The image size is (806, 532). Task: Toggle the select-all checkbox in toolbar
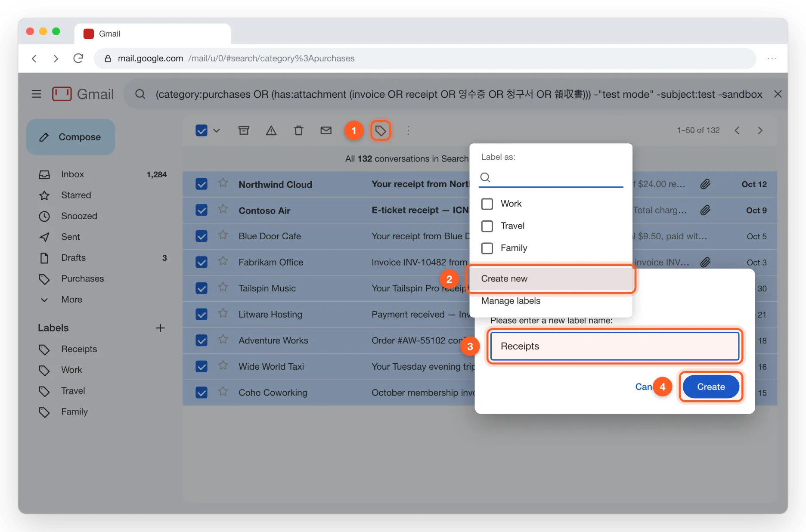(x=201, y=130)
